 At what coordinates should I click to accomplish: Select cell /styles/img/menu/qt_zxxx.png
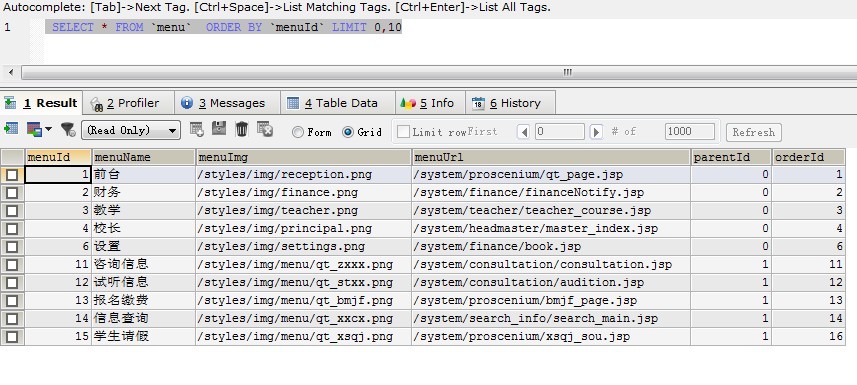click(303, 265)
